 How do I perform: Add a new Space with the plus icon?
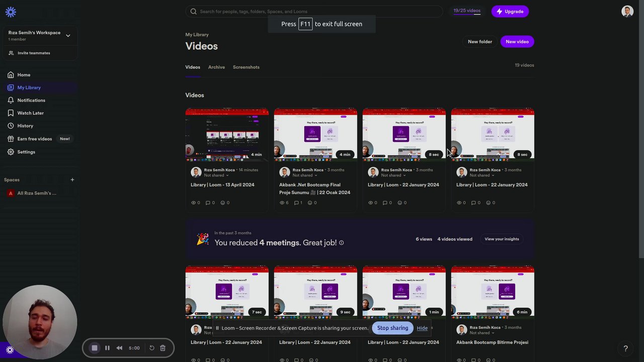tap(72, 179)
